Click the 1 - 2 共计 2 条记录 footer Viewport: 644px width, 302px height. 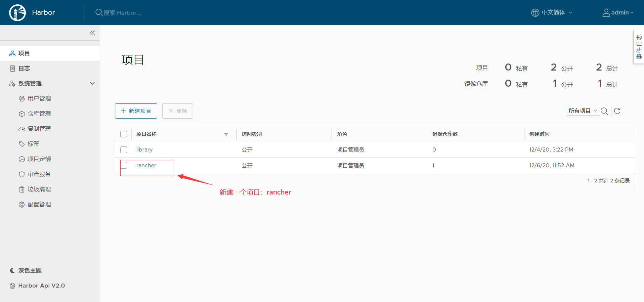click(608, 181)
